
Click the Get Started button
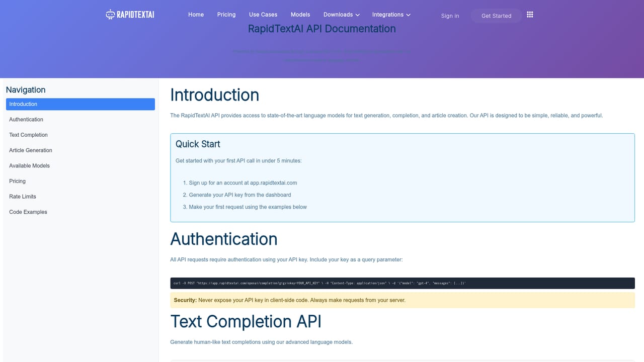496,16
